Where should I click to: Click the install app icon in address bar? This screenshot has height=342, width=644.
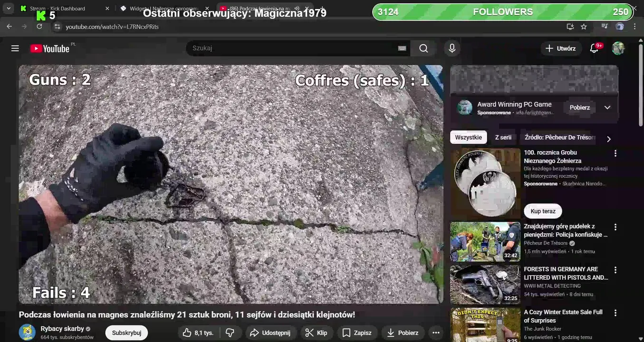tap(570, 27)
